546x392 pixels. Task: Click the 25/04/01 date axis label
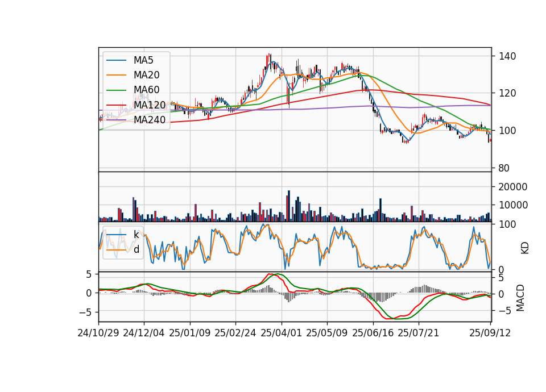tap(282, 333)
